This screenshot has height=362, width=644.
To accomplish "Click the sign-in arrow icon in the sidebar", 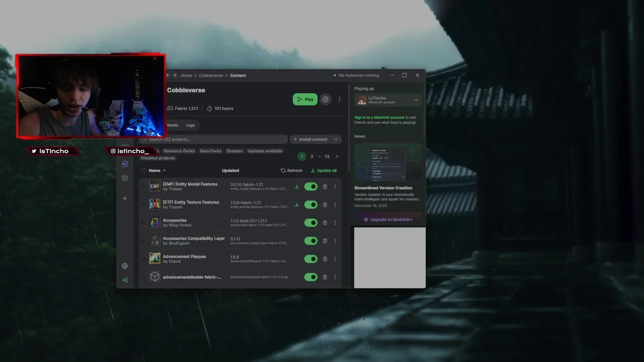I will click(x=125, y=280).
